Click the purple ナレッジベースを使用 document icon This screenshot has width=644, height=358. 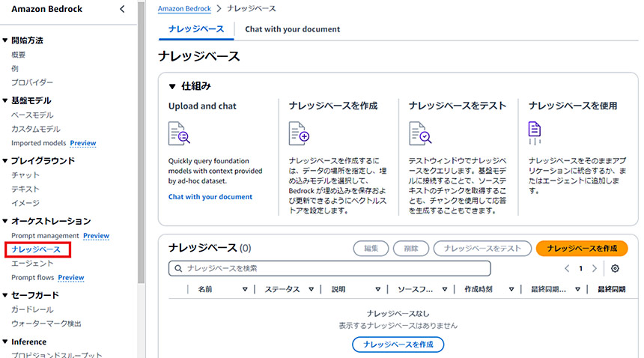click(x=535, y=133)
